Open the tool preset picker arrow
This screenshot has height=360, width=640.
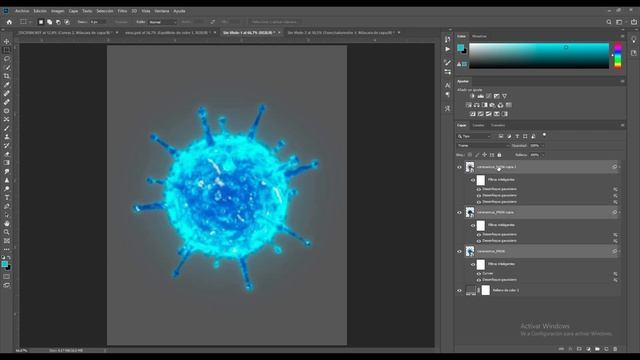(x=30, y=22)
